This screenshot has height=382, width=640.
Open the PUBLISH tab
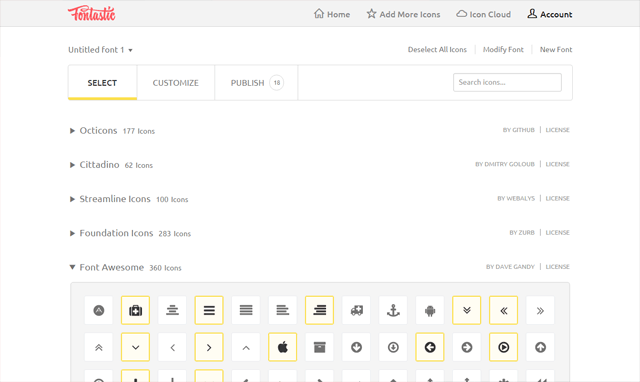coord(256,83)
